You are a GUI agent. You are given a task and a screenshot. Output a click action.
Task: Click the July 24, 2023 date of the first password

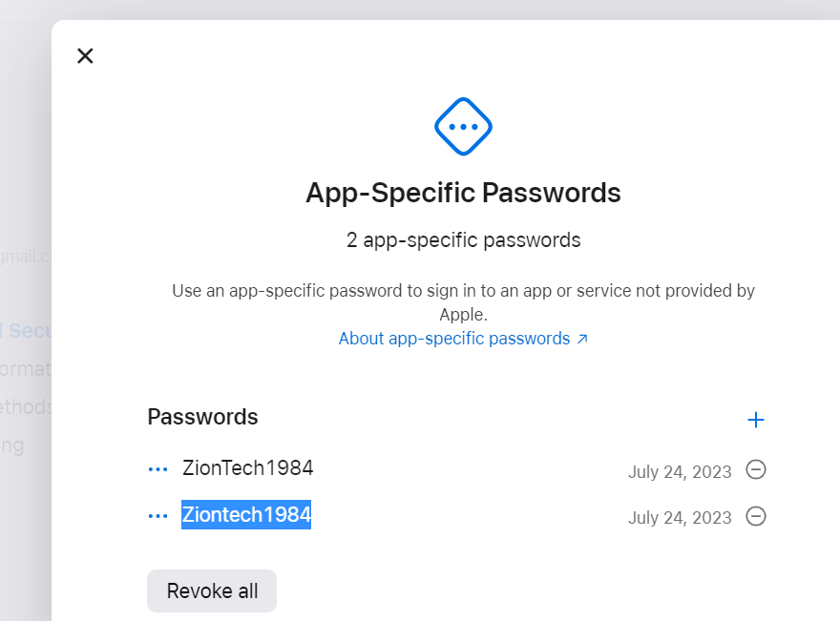(680, 471)
